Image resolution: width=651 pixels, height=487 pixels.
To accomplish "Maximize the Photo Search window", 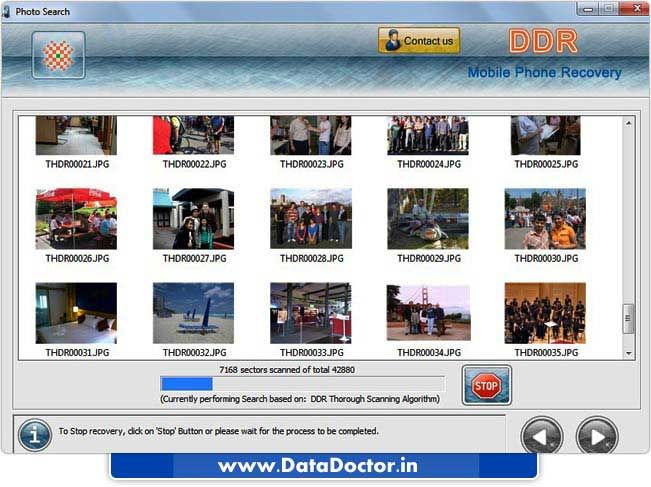I will (x=609, y=9).
